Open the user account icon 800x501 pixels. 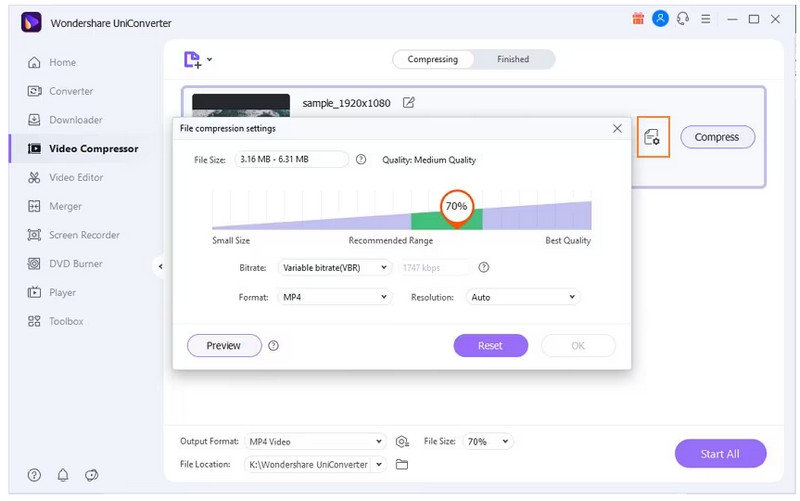click(660, 19)
